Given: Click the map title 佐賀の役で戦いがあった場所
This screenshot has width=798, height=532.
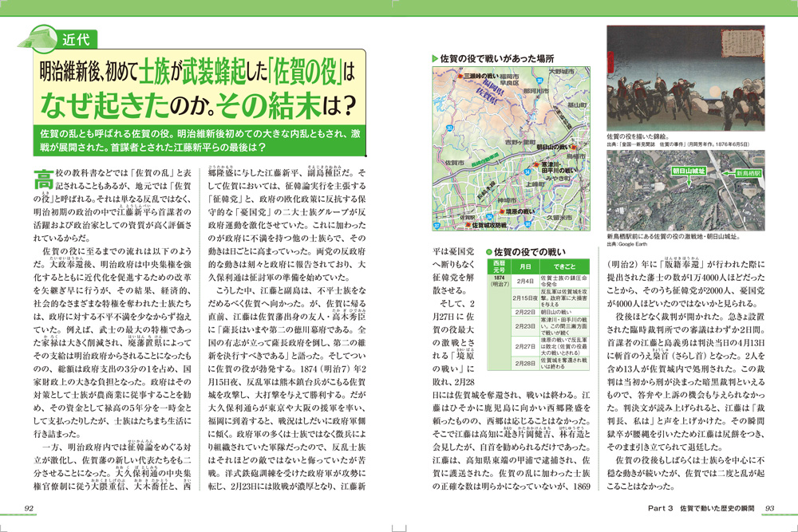Looking at the screenshot, I should [496, 59].
